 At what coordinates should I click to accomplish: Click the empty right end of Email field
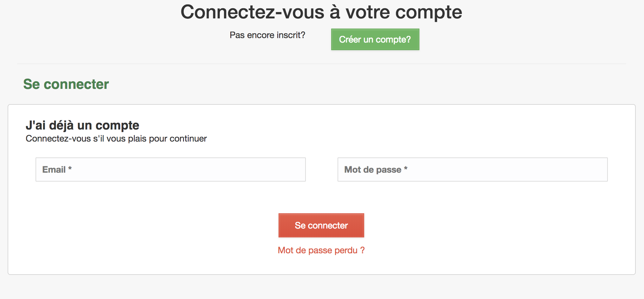coord(286,169)
